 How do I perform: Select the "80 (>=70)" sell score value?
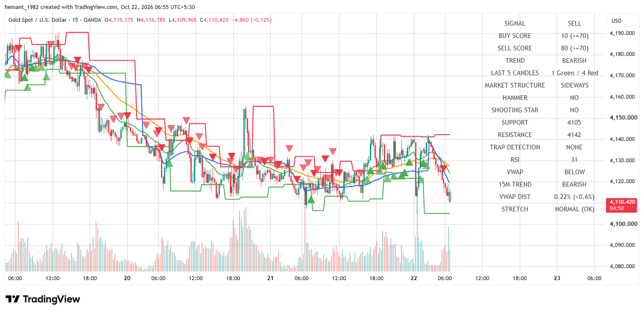(x=574, y=48)
